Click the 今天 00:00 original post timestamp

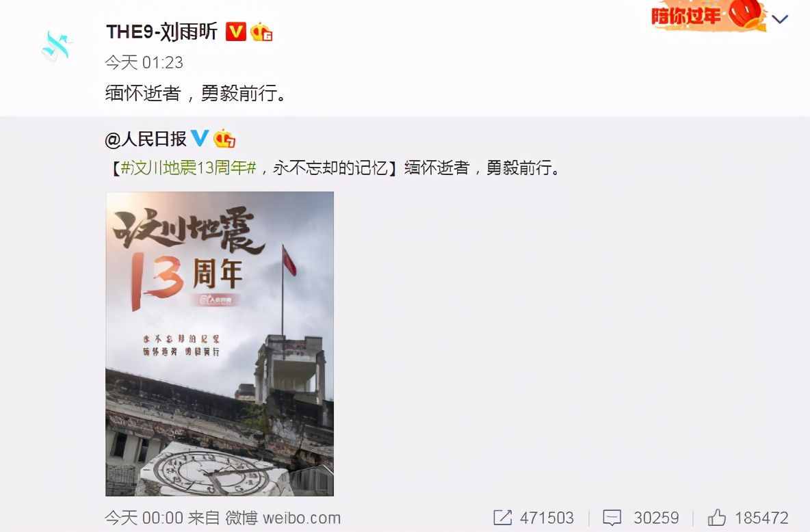point(144,518)
